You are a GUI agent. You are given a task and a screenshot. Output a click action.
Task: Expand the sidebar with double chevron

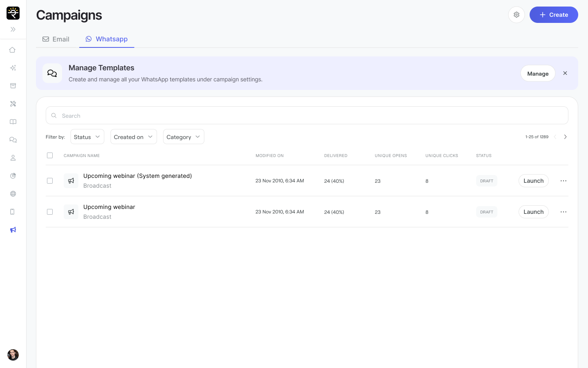[x=13, y=29]
